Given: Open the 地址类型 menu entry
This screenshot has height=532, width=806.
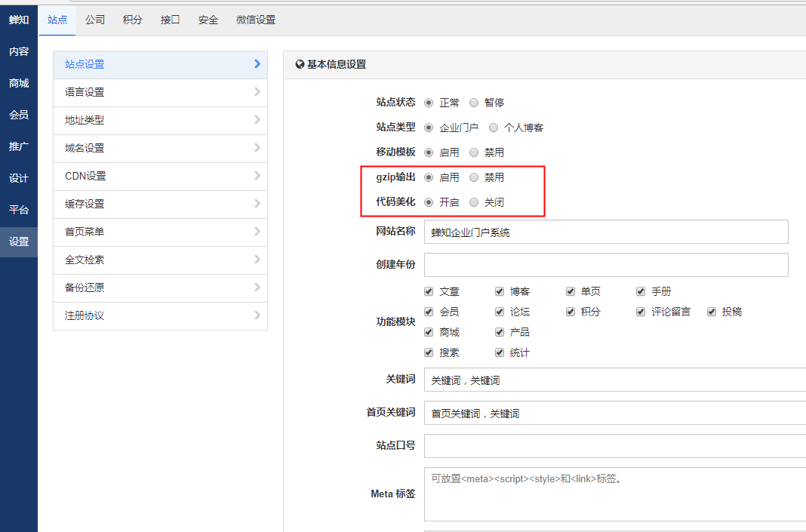Looking at the screenshot, I should coord(161,120).
